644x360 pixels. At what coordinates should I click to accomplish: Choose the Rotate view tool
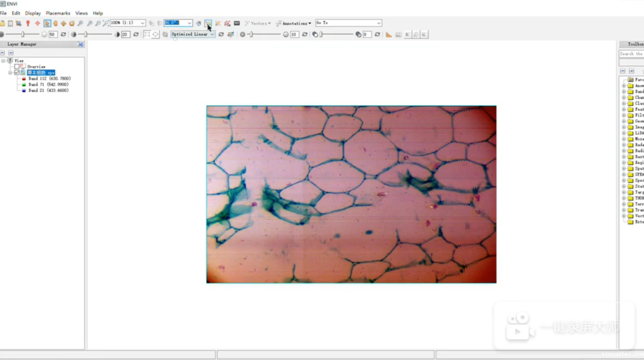(71, 23)
